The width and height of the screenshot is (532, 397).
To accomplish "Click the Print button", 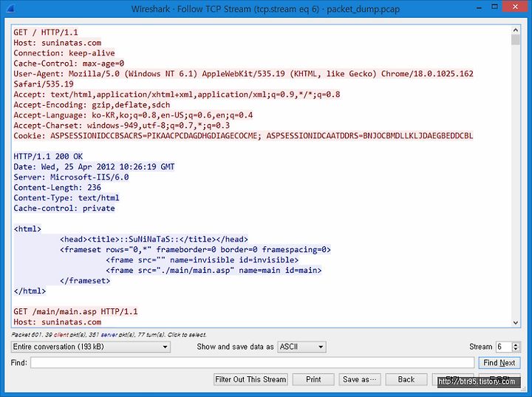I will point(313,379).
